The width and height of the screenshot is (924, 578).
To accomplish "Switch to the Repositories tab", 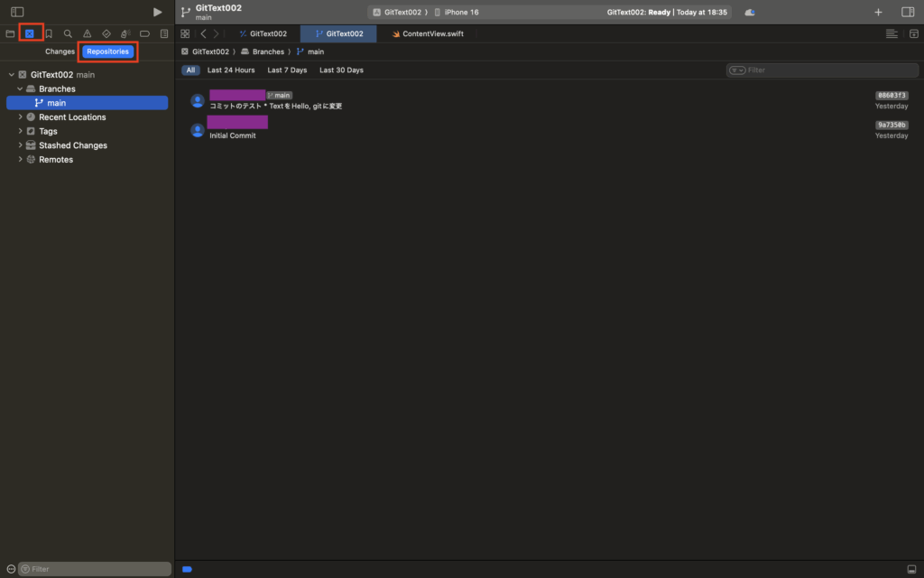I will 108,51.
